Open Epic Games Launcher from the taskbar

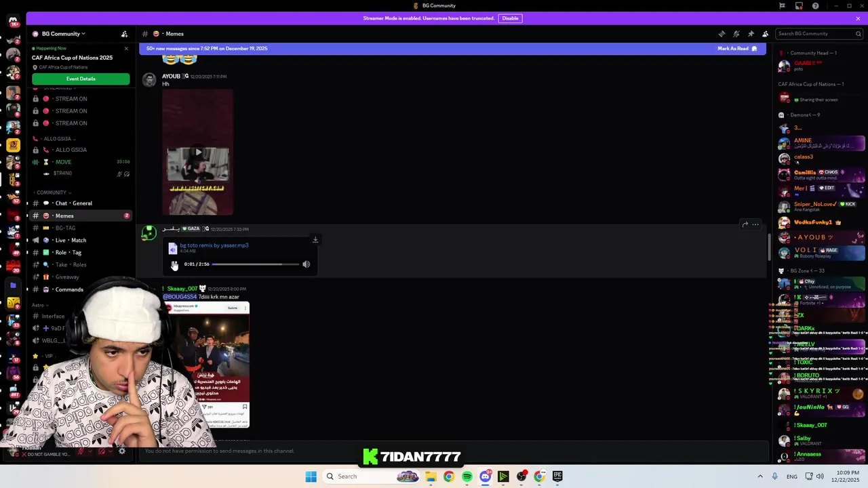pos(557,476)
